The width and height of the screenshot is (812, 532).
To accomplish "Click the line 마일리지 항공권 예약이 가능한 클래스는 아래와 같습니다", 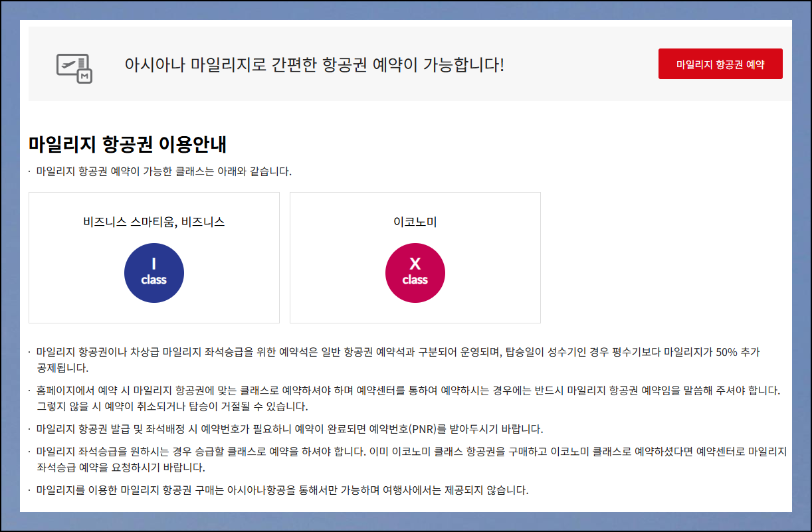I will tap(164, 171).
